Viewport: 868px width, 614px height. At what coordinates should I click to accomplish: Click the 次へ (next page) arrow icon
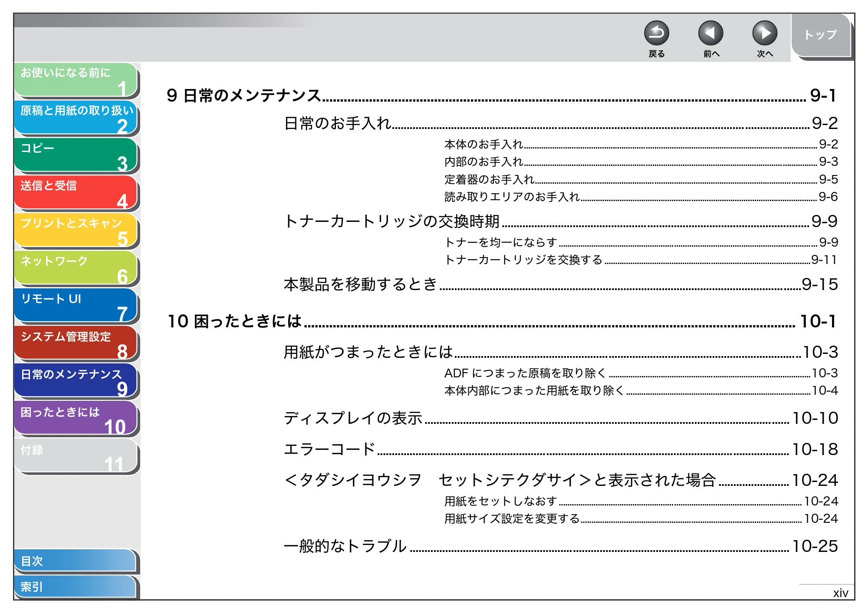pyautogui.click(x=764, y=33)
